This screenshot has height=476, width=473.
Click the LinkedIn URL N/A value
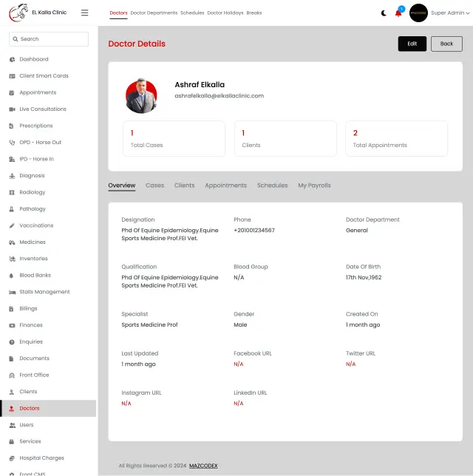point(238,404)
